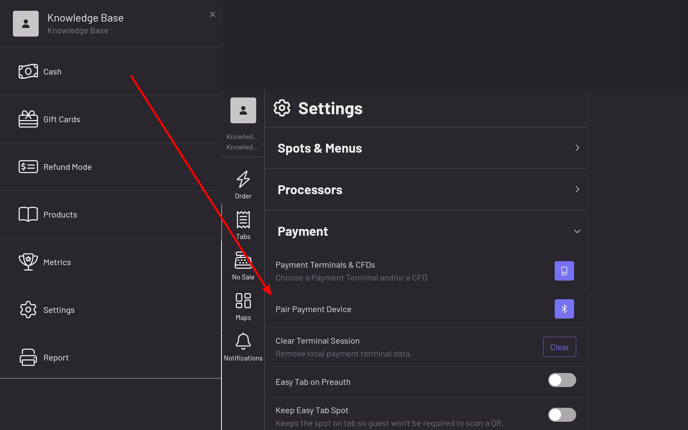The image size is (688, 430).
Task: Click the Bluetooth Pair Payment Device icon
Action: point(564,309)
